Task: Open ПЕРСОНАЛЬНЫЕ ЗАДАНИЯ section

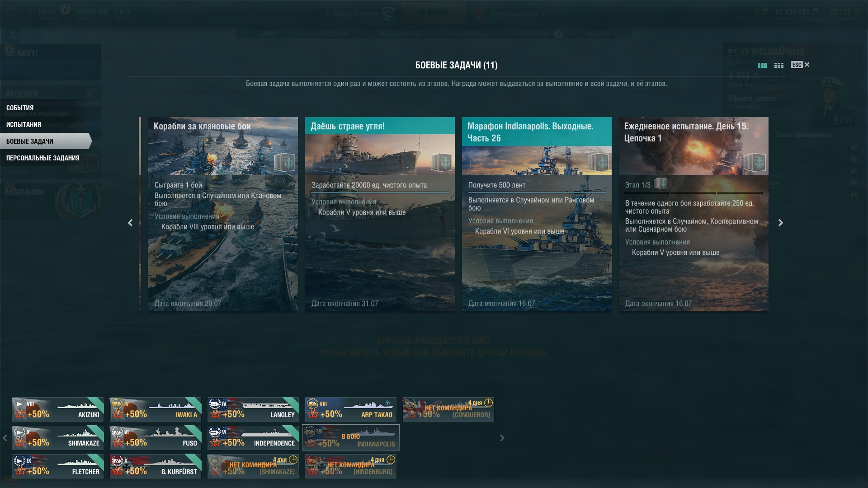Action: 43,158
